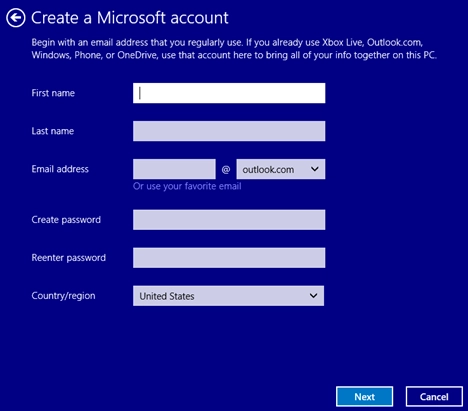468x411 pixels.
Task: Click the 'First name' label
Action: 53,93
